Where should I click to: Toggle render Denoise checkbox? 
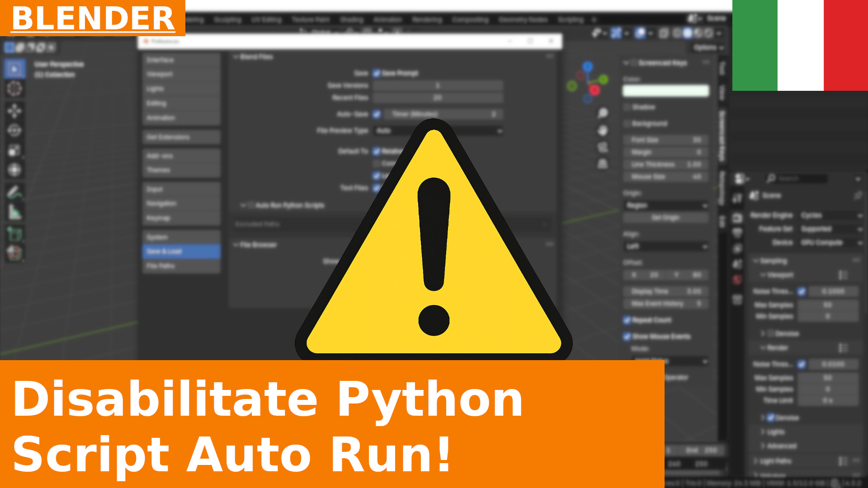[771, 418]
